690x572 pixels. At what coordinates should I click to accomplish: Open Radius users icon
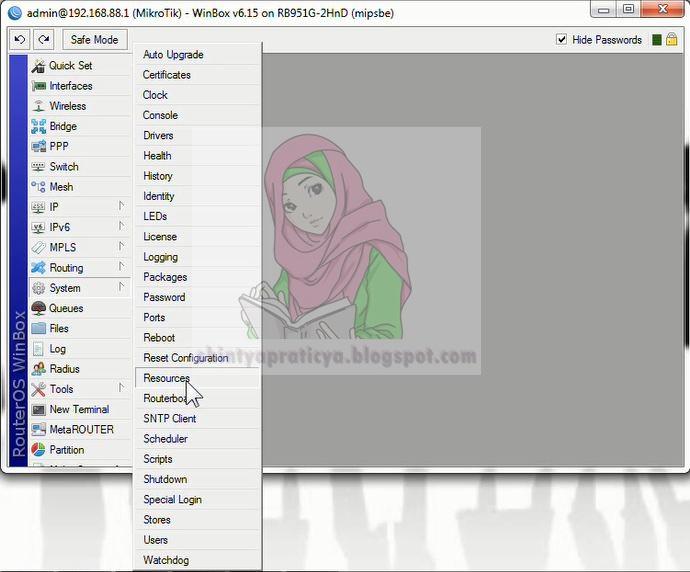(38, 369)
